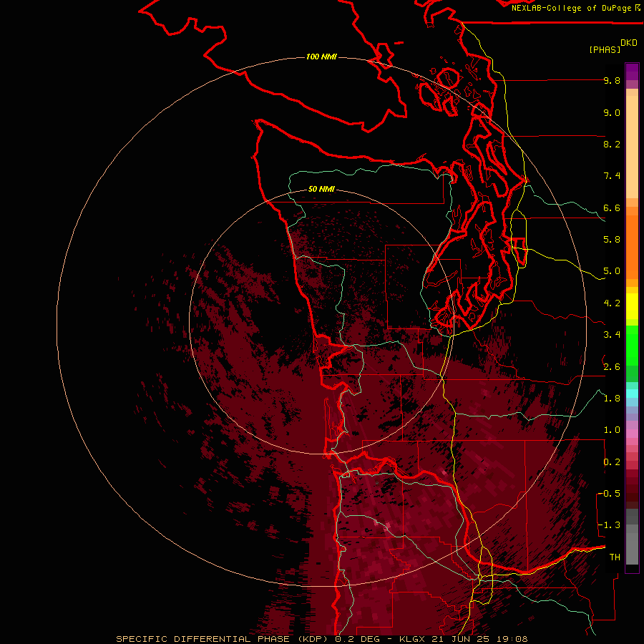The height and width of the screenshot is (644, 644).
Task: Click the (KDP) product abbreviation in caption
Action: (x=314, y=639)
